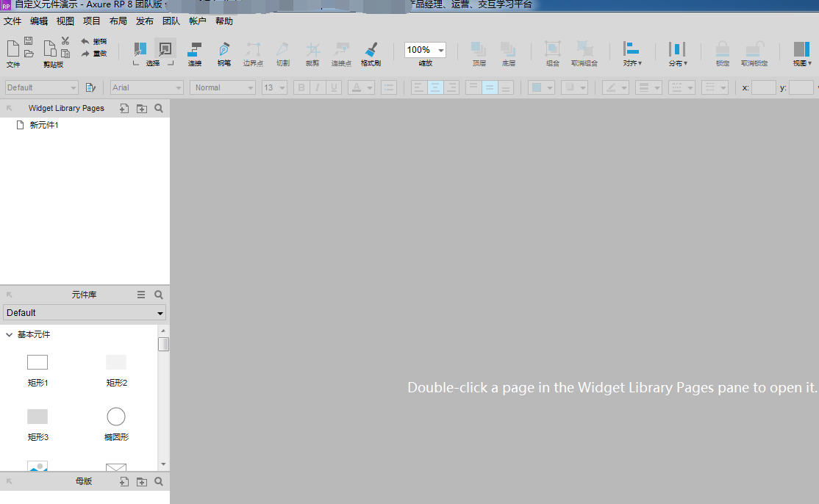Add a folder in 母版 masters panel

[142, 482]
